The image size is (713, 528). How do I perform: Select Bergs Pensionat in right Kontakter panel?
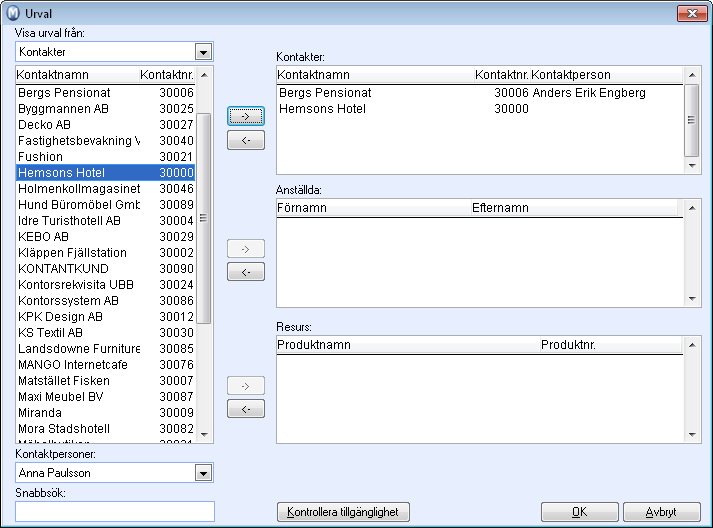(480, 93)
